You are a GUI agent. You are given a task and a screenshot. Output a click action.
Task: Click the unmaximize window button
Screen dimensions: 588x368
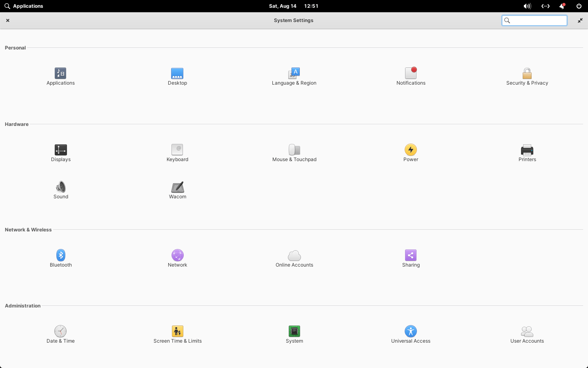pos(580,20)
